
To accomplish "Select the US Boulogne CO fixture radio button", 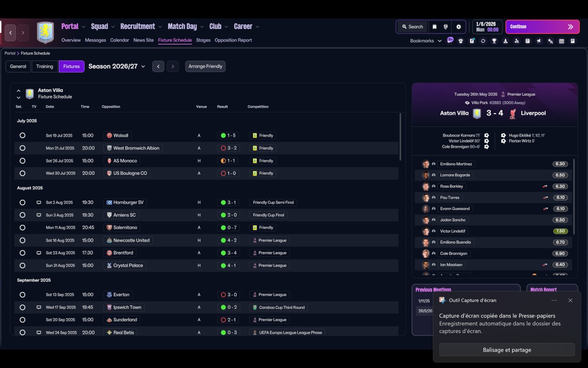I will pyautogui.click(x=23, y=173).
